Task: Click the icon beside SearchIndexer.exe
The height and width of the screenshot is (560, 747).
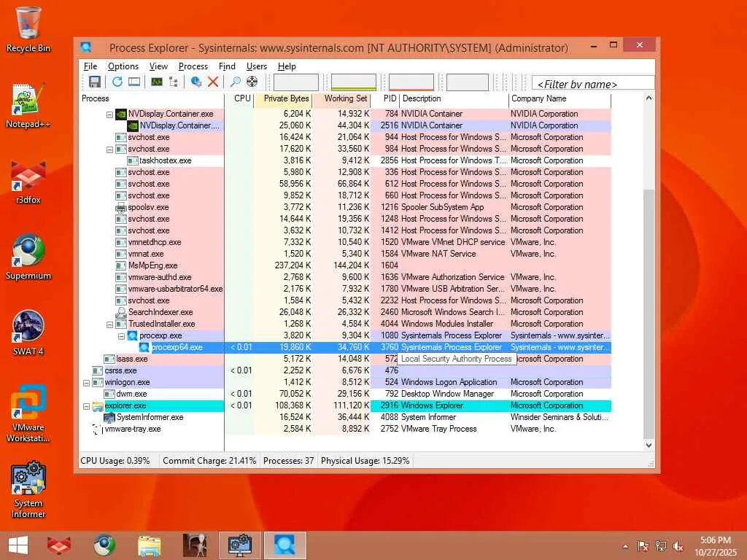Action: (x=121, y=312)
